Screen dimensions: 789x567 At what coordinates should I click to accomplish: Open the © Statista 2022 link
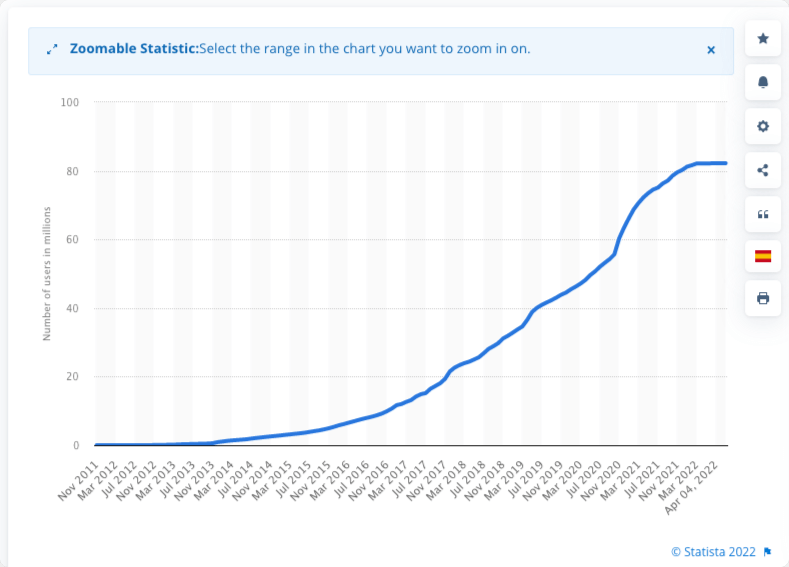pyautogui.click(x=713, y=552)
